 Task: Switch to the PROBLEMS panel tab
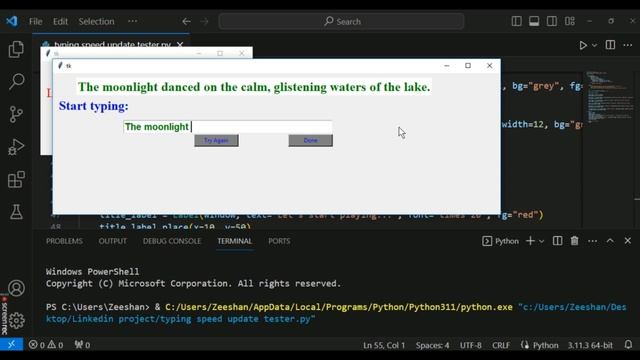pyautogui.click(x=64, y=241)
